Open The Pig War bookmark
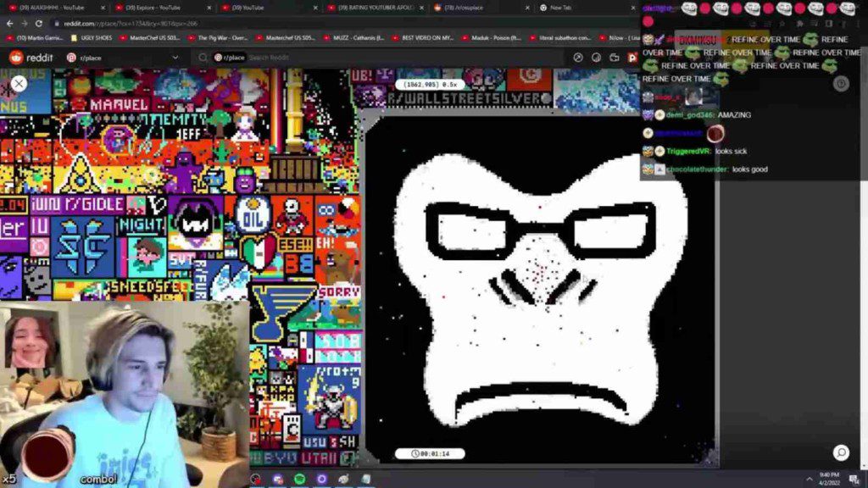 tap(218, 37)
